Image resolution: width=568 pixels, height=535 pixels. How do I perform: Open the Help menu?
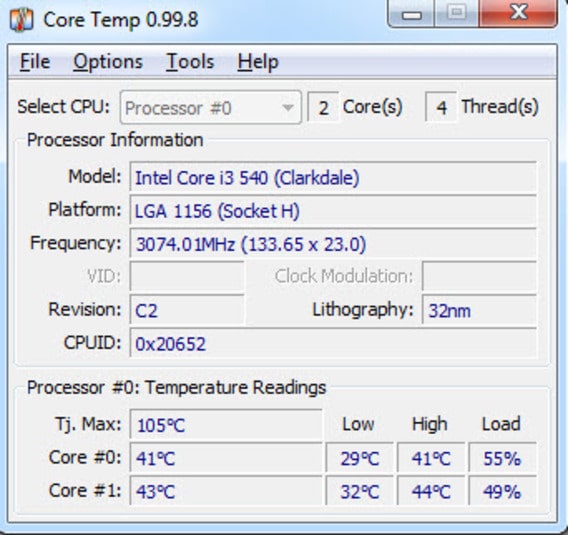pyautogui.click(x=258, y=62)
